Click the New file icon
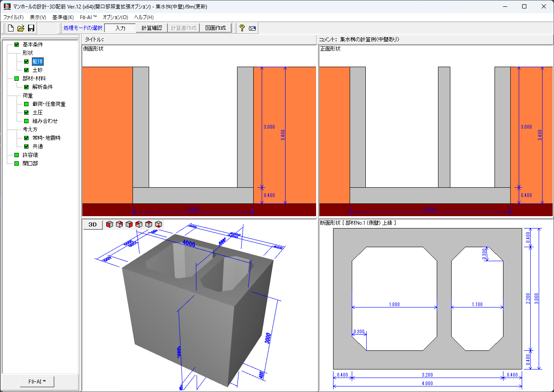The height and width of the screenshot is (392, 554). pyautogui.click(x=11, y=28)
